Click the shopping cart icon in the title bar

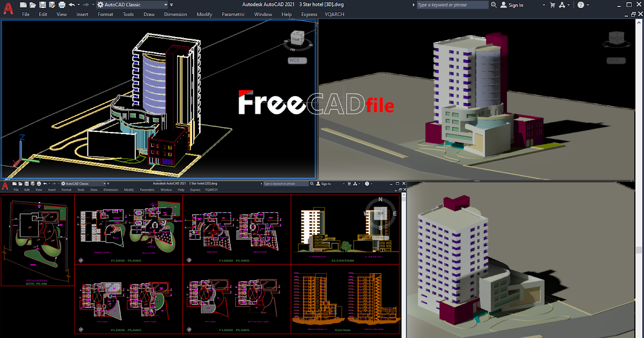pos(552,4)
